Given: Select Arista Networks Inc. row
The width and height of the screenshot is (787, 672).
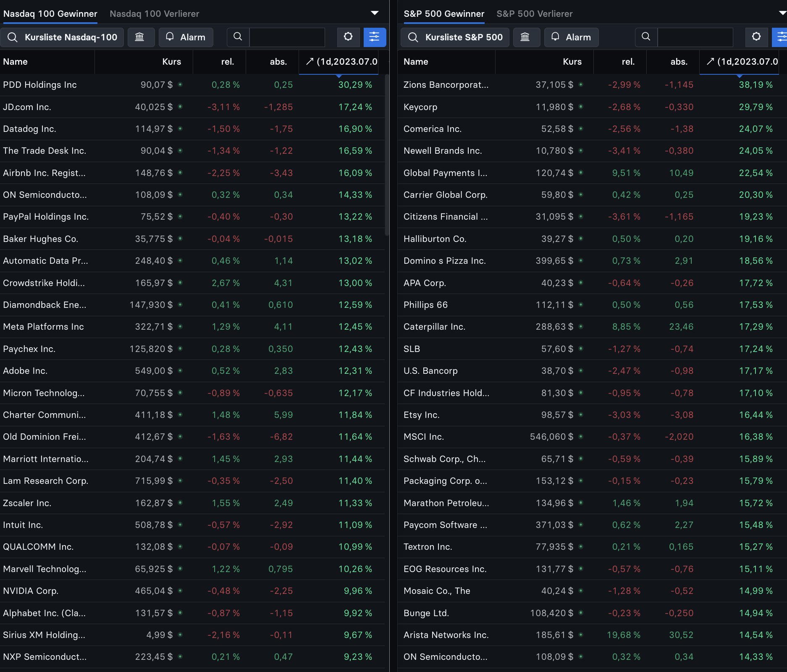Looking at the screenshot, I should [592, 635].
